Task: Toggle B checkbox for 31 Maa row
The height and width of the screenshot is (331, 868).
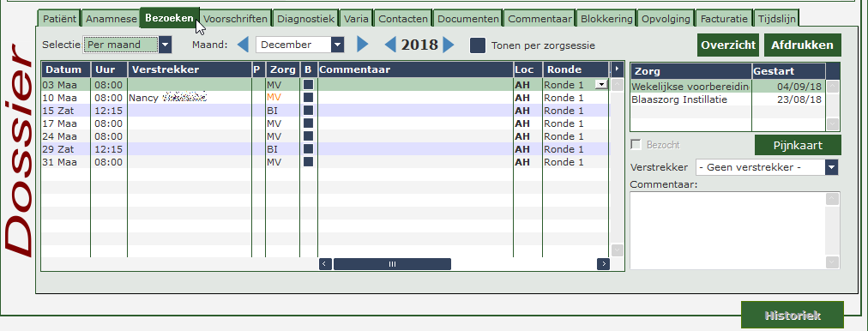Action: coord(308,161)
